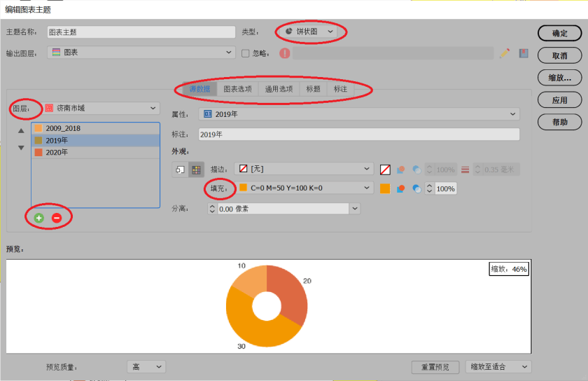
Task: Move selected item up with up arrow
Action: click(21, 131)
